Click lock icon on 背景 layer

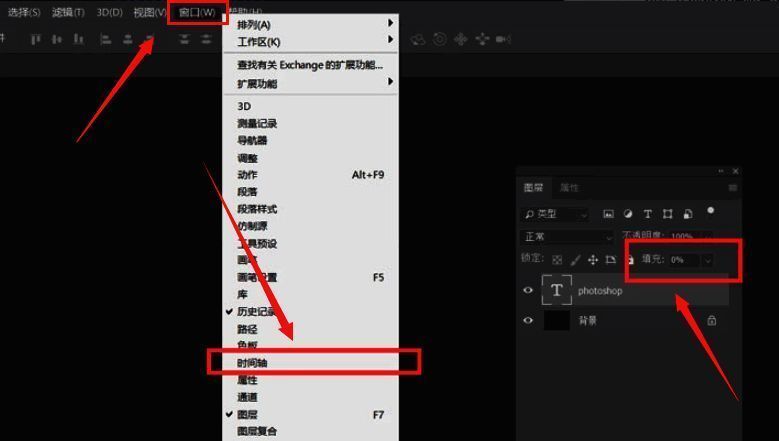point(711,320)
